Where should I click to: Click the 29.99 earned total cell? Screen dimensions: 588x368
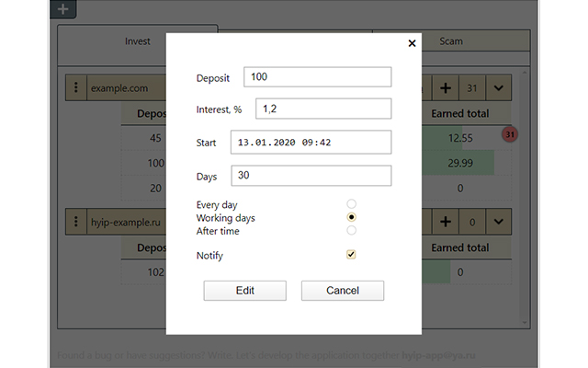pos(460,163)
